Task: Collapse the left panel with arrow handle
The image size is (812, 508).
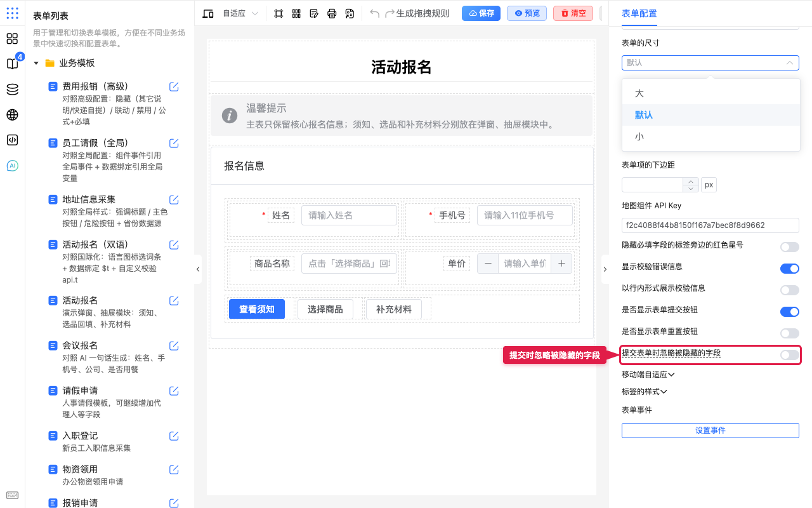Action: point(197,269)
